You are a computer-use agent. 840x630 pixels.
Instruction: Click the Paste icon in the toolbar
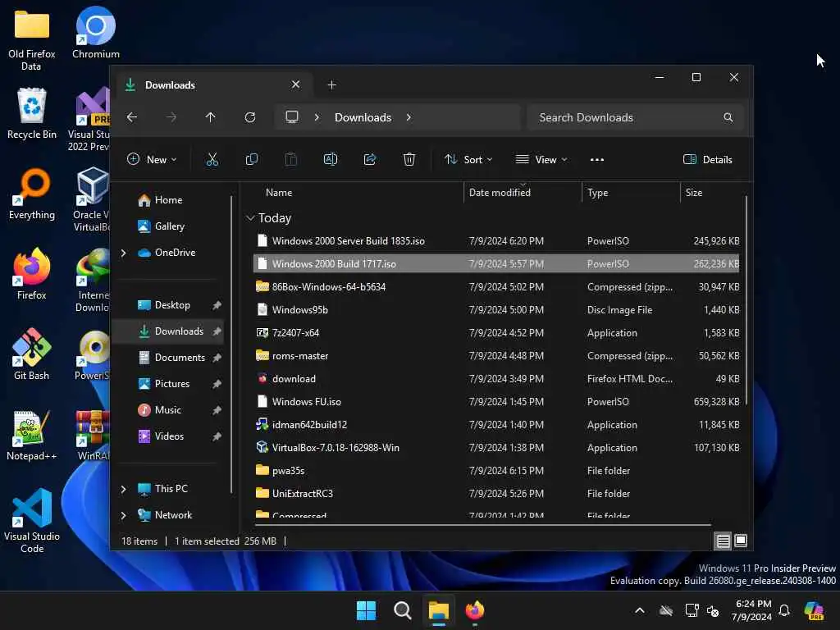point(291,160)
